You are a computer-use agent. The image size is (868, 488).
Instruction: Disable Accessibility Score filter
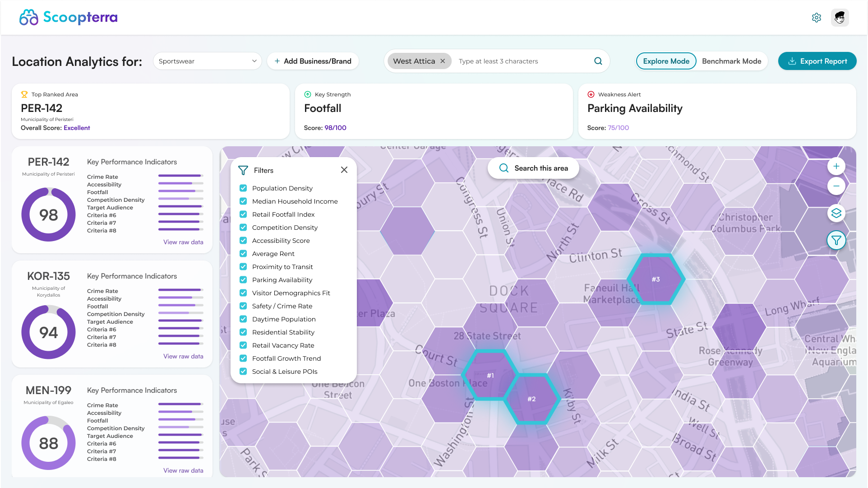[x=243, y=241]
